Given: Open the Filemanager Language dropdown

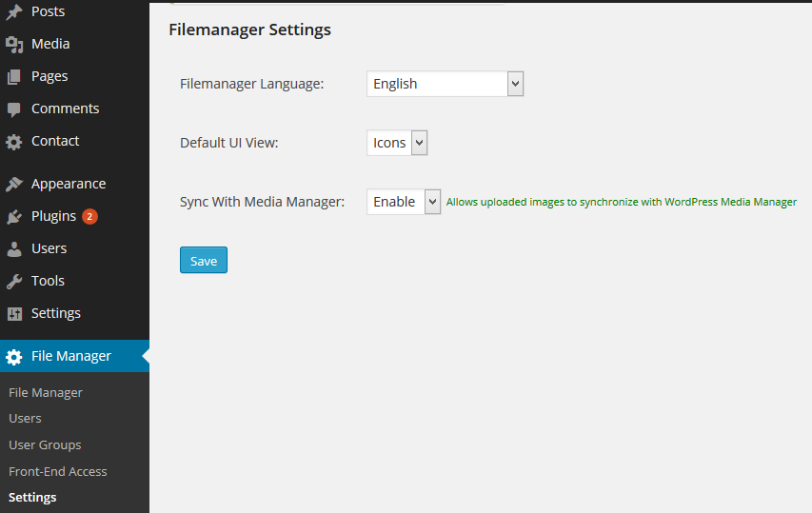Looking at the screenshot, I should click(x=445, y=84).
